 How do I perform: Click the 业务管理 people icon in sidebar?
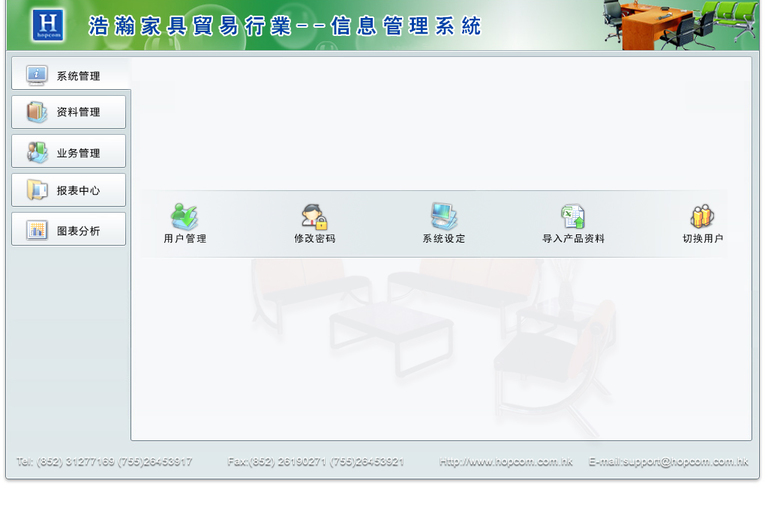coord(37,153)
